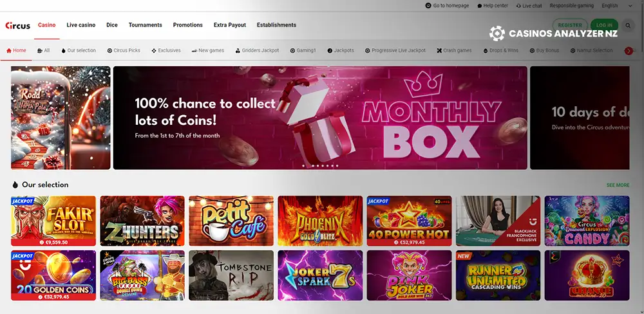
Task: Select the Drops & Wins tab
Action: 500,50
